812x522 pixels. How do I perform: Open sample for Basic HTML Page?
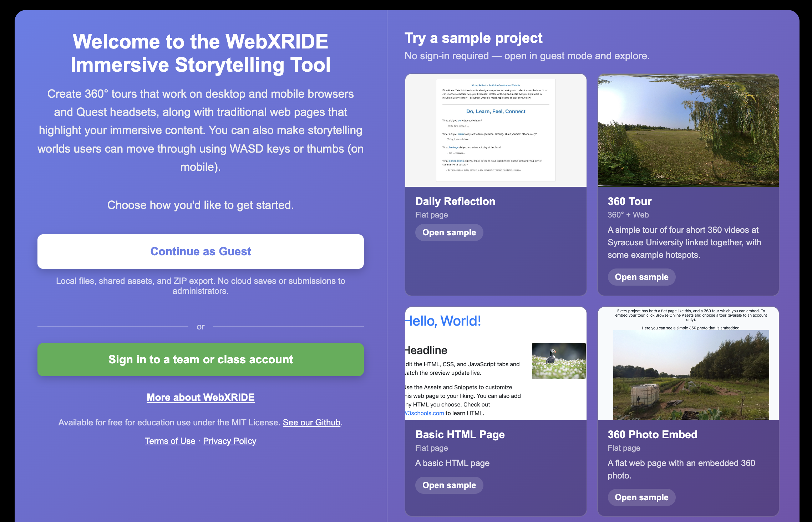coord(449,485)
